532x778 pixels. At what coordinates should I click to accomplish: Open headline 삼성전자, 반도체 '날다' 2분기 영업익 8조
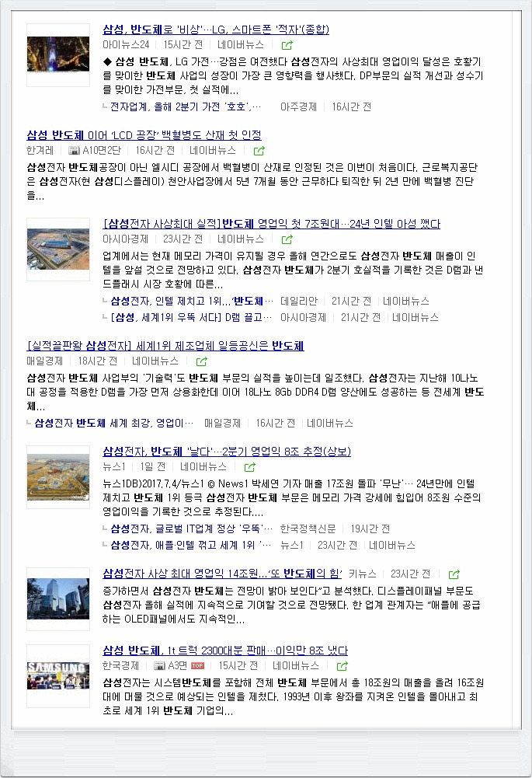coord(227,452)
